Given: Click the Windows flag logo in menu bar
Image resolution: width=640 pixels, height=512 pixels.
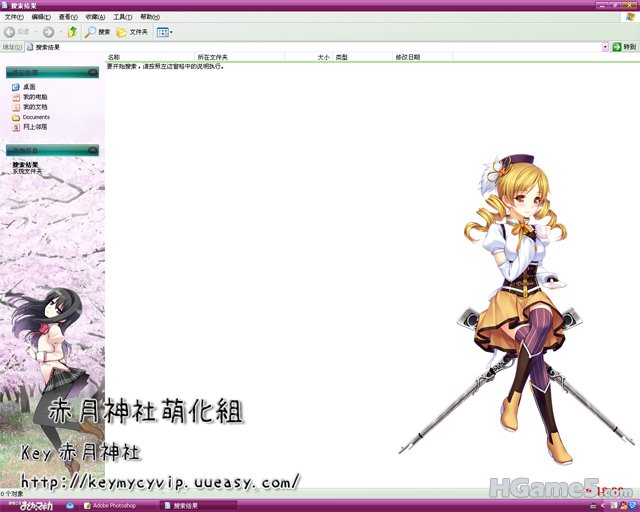Looking at the screenshot, I should point(630,17).
